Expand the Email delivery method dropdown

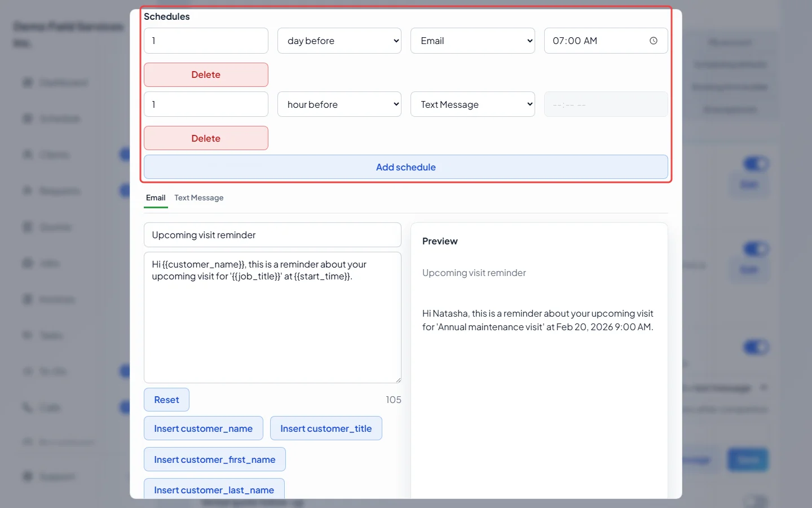point(473,41)
